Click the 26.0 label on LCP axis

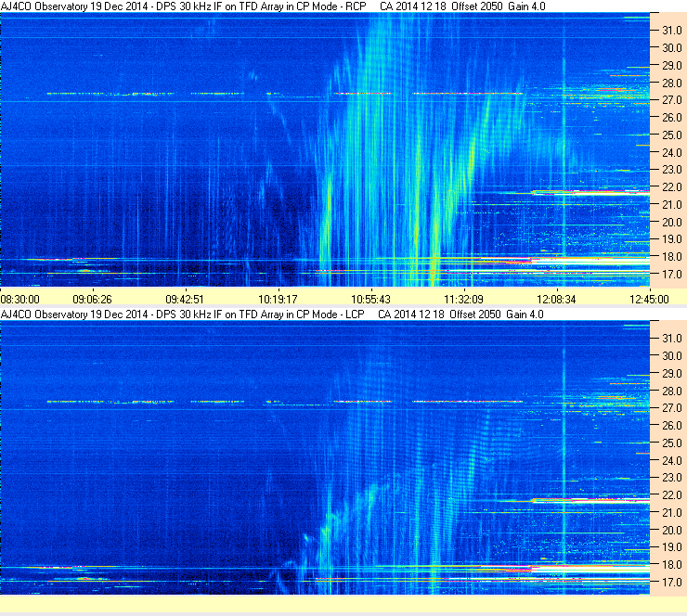[672, 426]
